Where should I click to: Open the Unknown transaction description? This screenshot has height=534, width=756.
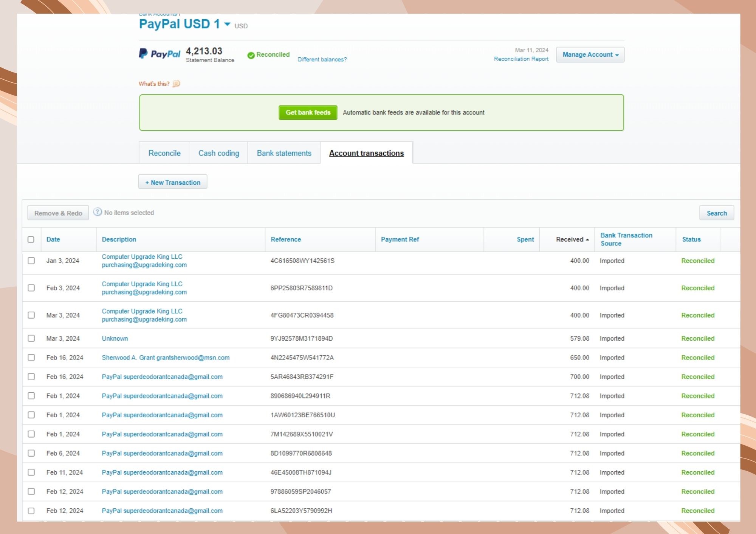tap(115, 338)
